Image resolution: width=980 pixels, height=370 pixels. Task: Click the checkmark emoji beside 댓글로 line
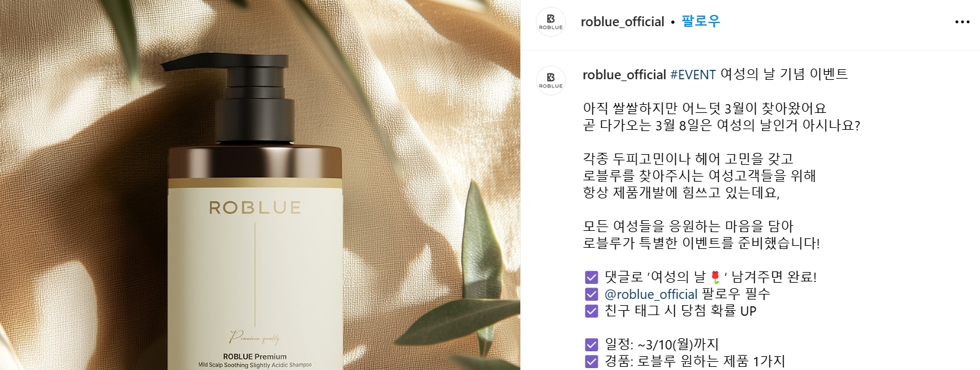[591, 277]
